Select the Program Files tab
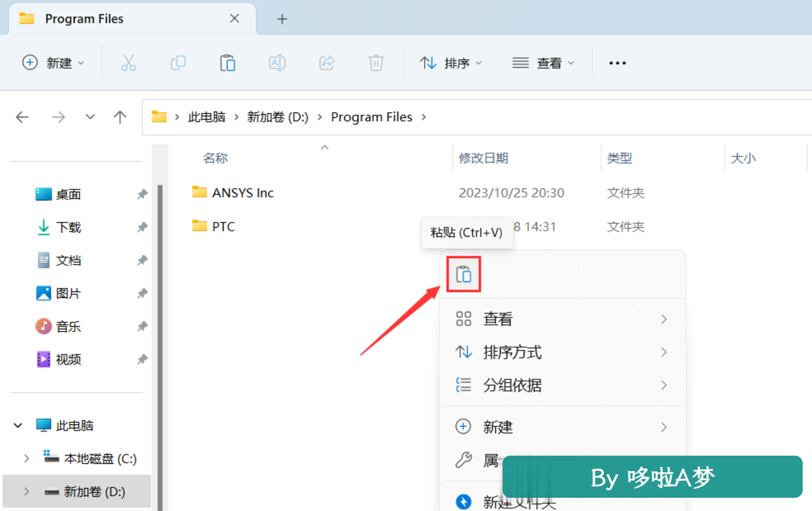Screen dimensions: 812x511 [132, 19]
